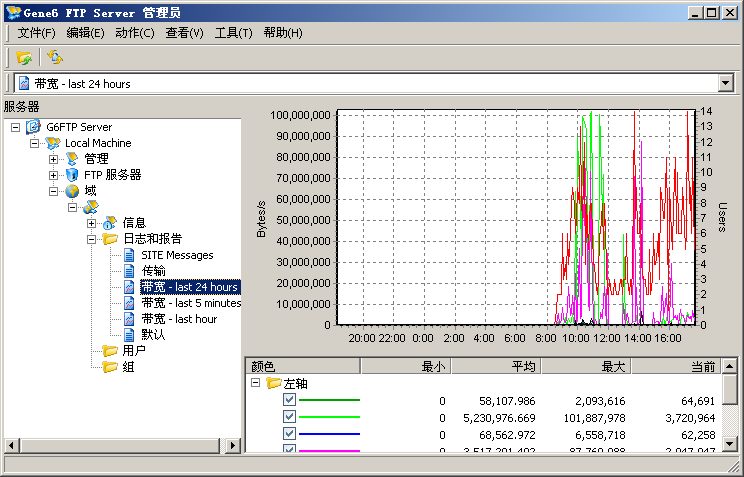The image size is (744, 477).
Task: Click the tree panel scroll left arrow
Action: [12, 445]
